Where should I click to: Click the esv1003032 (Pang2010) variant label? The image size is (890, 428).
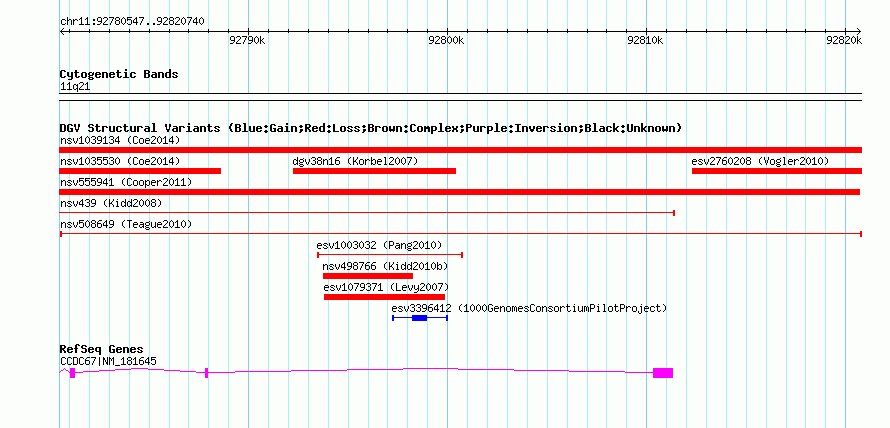pos(379,245)
